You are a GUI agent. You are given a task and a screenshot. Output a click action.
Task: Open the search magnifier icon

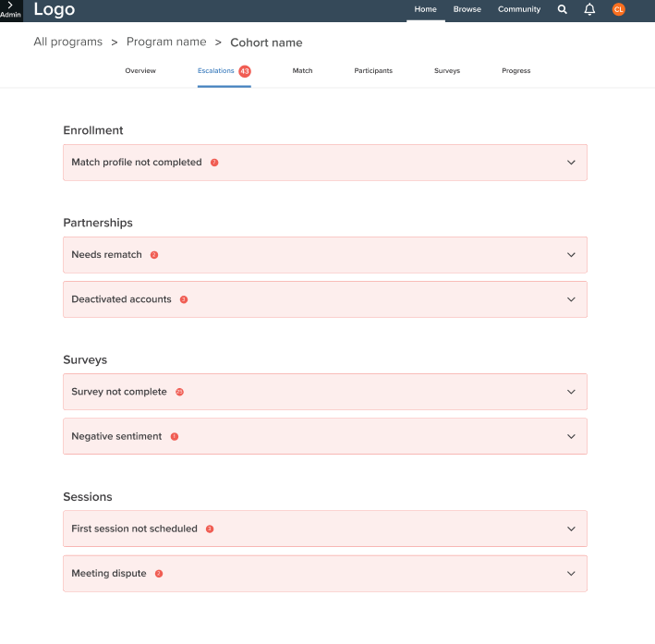point(563,9)
